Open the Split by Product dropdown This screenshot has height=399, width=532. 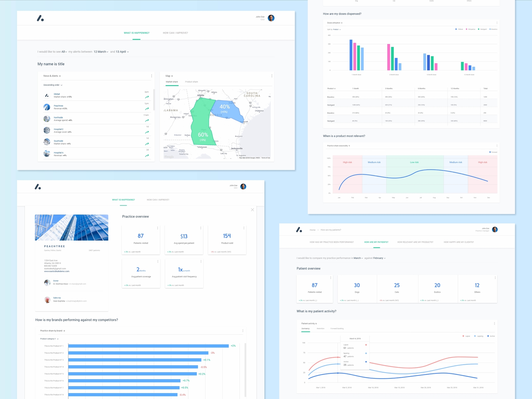click(x=337, y=30)
